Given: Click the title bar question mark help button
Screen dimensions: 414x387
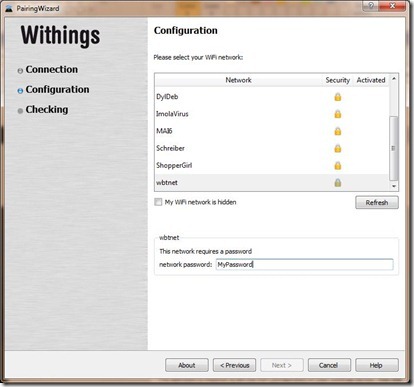Looking at the screenshot, I should click(x=371, y=6).
